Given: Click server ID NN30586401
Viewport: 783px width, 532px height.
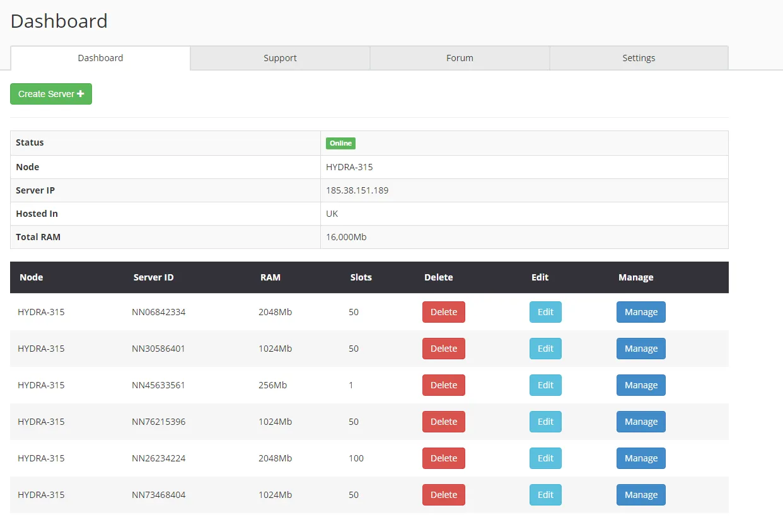Looking at the screenshot, I should (158, 349).
